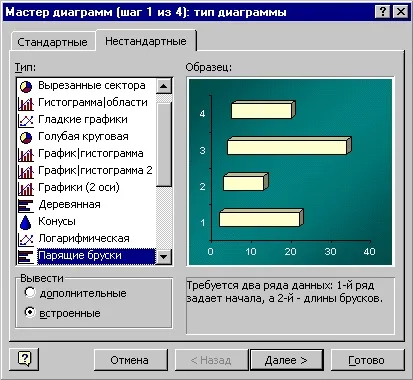Select the highlighted Парящие бруски entry
The image size is (413, 380).
point(96,256)
